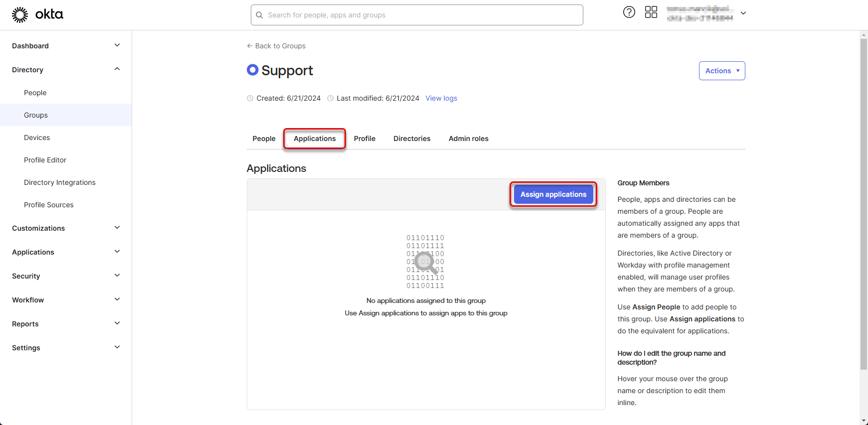Screen dimensions: 868x425
Task: Expand the Security sidebar section
Action: (117, 276)
